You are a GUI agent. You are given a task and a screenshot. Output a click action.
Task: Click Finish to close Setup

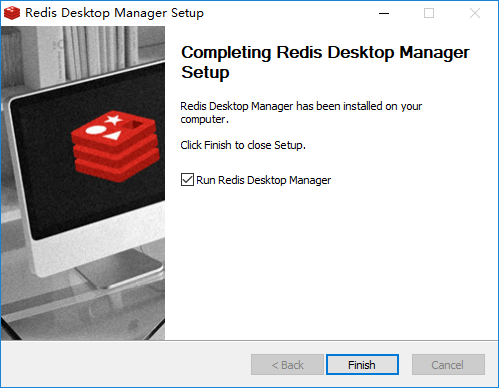(x=362, y=365)
